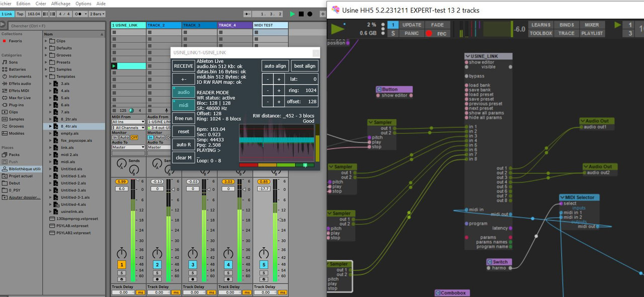Toggle audio button in USINE_LINK plugin

coord(184,92)
